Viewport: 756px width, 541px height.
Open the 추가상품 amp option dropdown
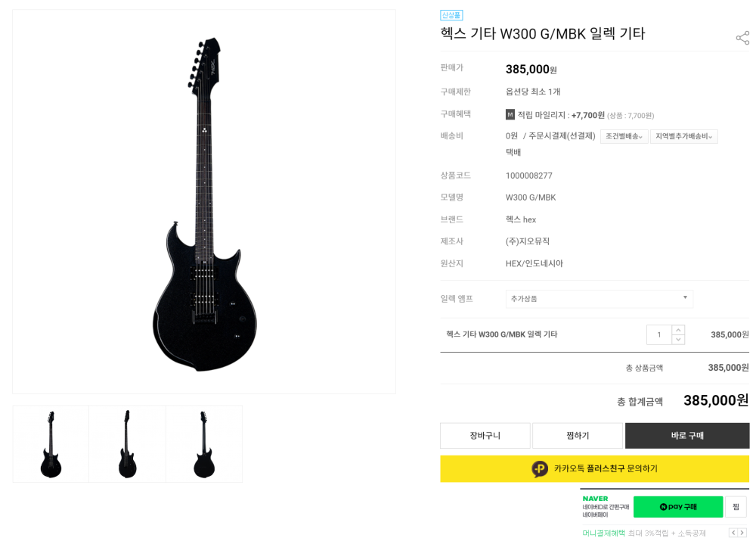click(x=599, y=299)
